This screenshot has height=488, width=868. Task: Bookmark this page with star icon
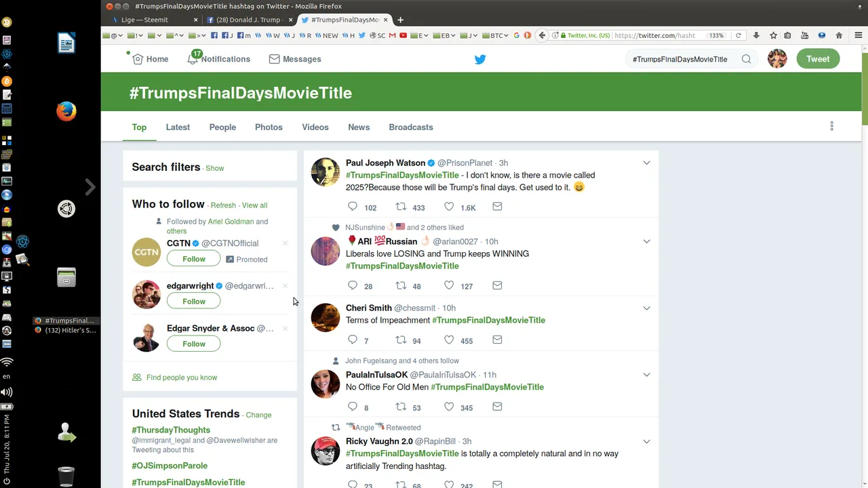773,35
